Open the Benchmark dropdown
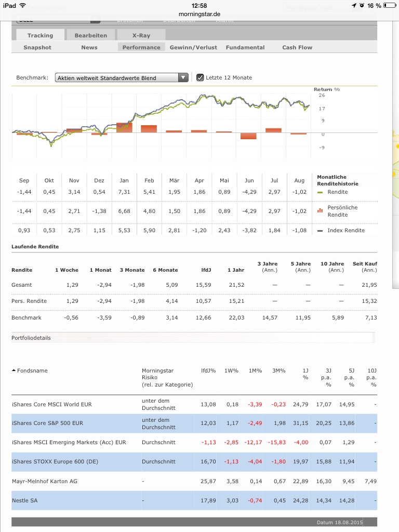Image resolution: width=399 pixels, height=532 pixels. [x=122, y=78]
